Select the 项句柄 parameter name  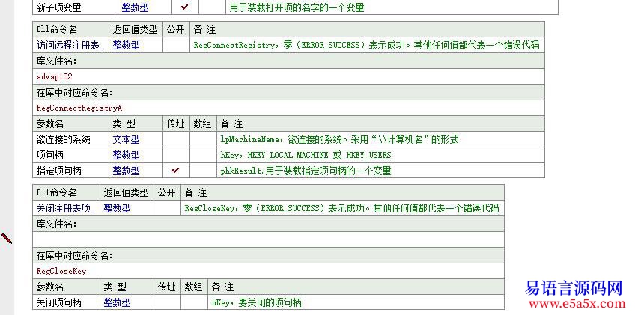pos(50,155)
